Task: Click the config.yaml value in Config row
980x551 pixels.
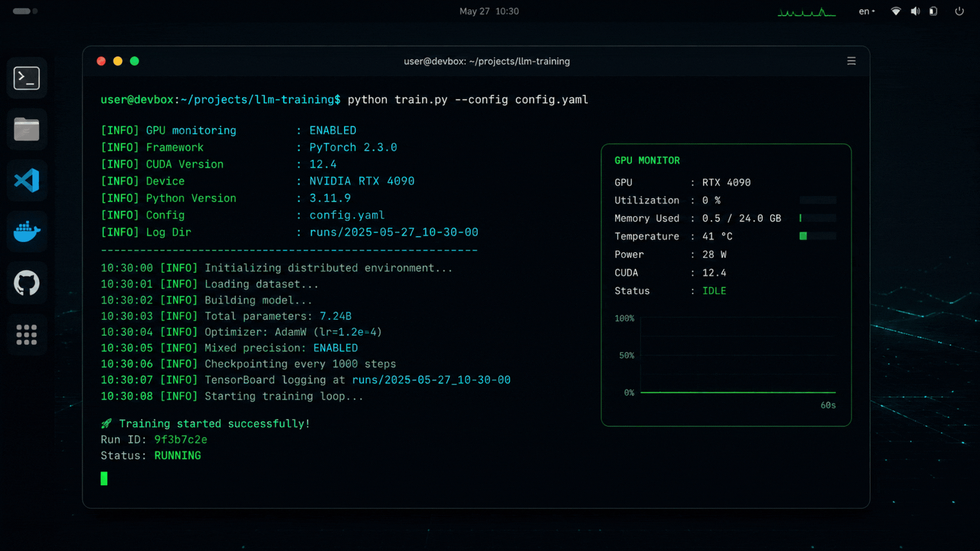Action: [347, 215]
